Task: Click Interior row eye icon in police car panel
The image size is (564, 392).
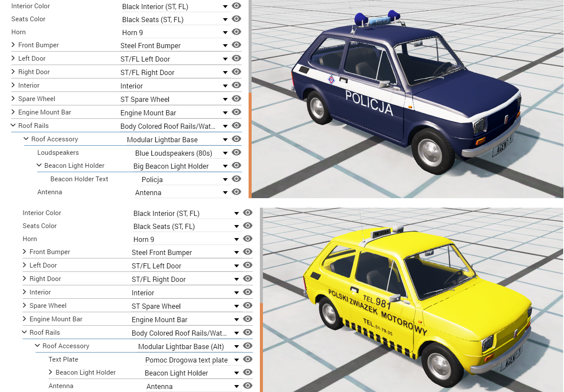Action: [236, 85]
